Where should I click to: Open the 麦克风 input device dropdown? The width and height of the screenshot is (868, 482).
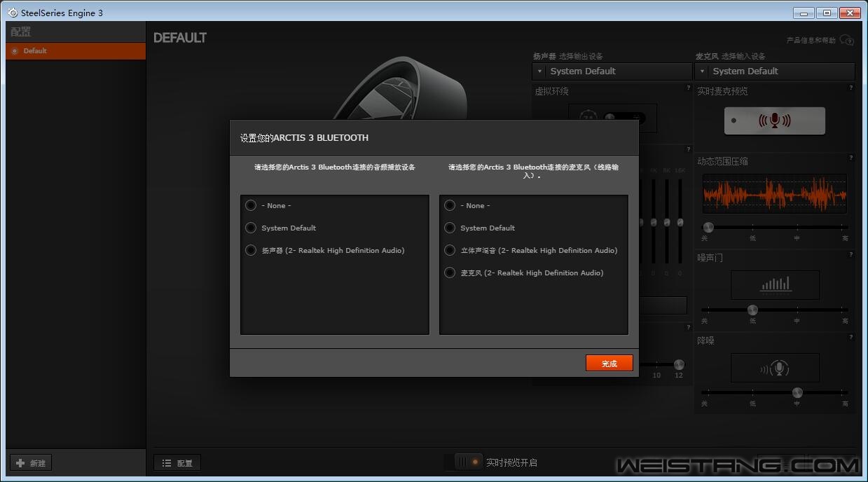click(x=775, y=71)
